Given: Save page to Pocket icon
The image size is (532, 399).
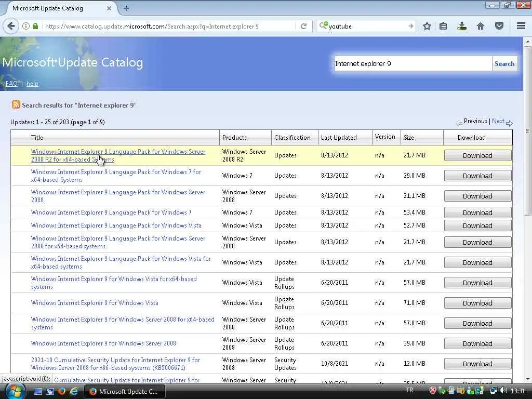Looking at the screenshot, I should (x=499, y=26).
